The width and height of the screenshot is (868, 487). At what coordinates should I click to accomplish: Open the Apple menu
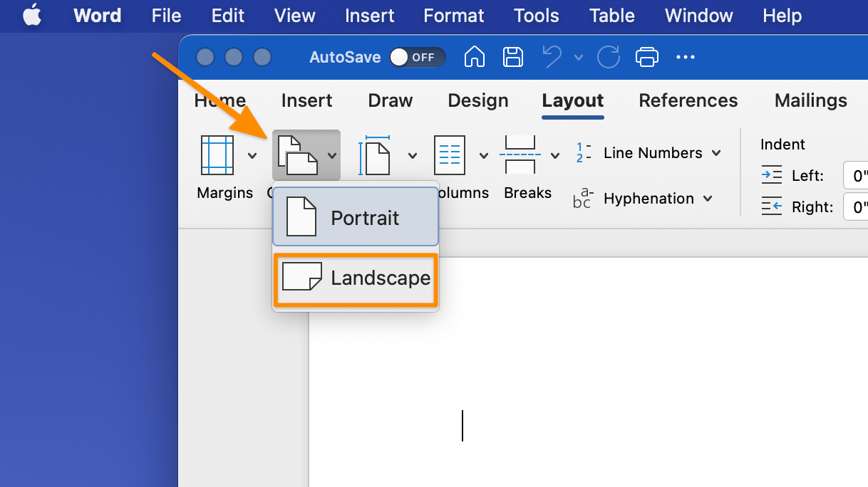[x=32, y=16]
